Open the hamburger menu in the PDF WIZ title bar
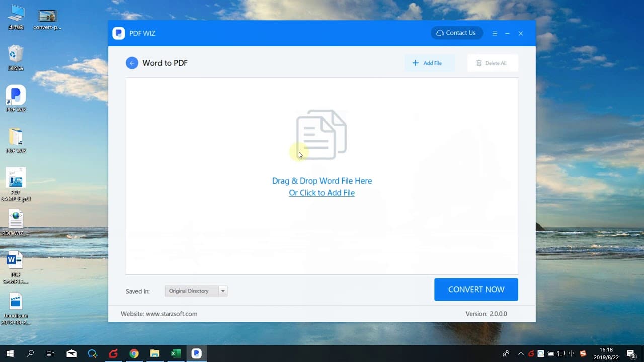Viewport: 644px width, 362px height. (x=495, y=33)
